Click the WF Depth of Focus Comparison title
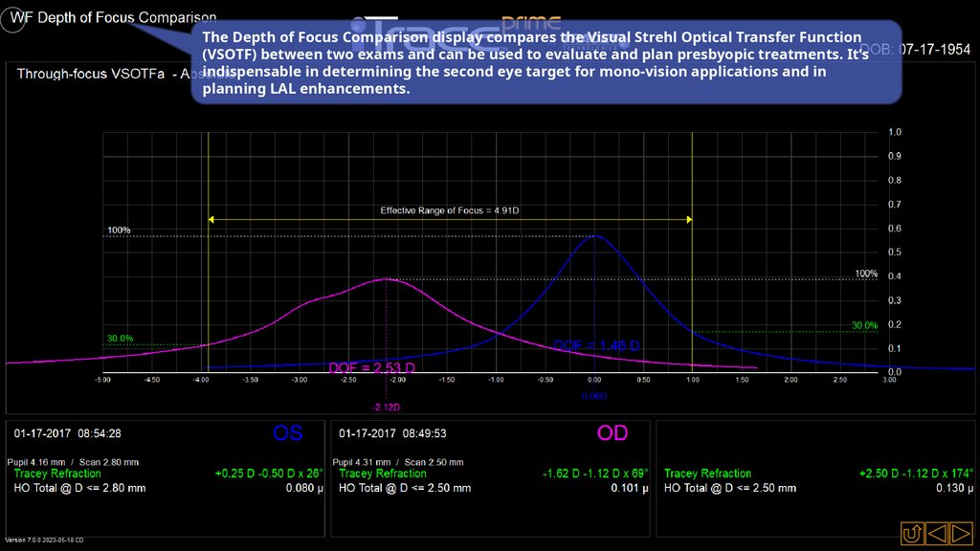The width and height of the screenshot is (980, 551). pyautogui.click(x=113, y=18)
